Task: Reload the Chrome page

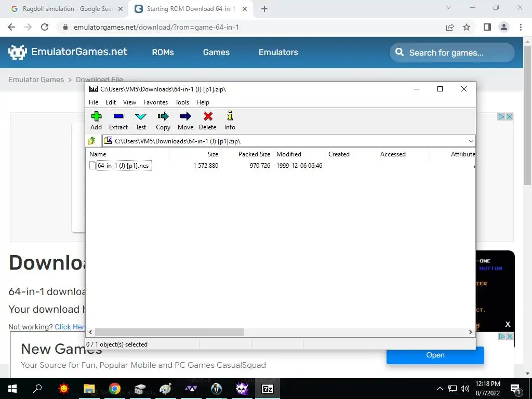Action: point(45,27)
